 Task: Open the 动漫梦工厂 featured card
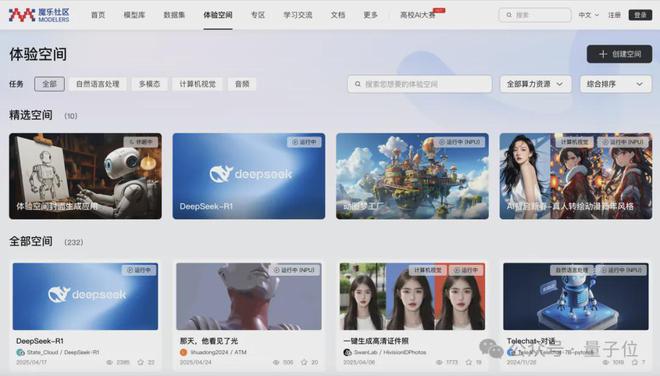coord(412,176)
